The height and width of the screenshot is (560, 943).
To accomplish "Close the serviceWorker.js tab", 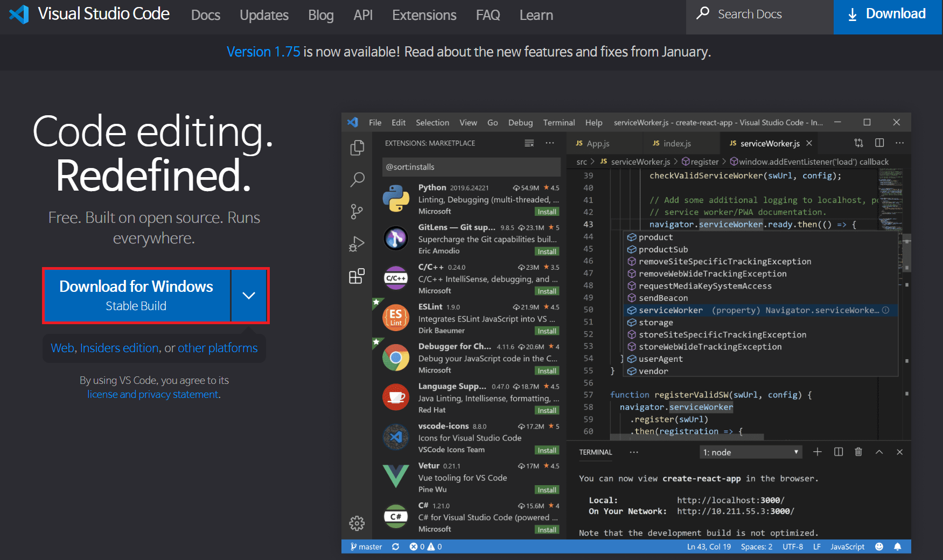I will 809,143.
